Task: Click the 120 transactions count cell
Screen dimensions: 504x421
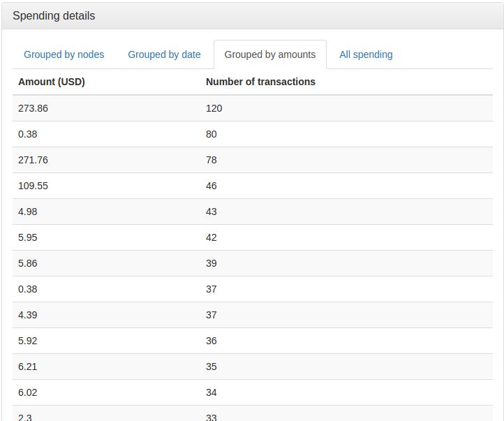Action: pyautogui.click(x=214, y=108)
